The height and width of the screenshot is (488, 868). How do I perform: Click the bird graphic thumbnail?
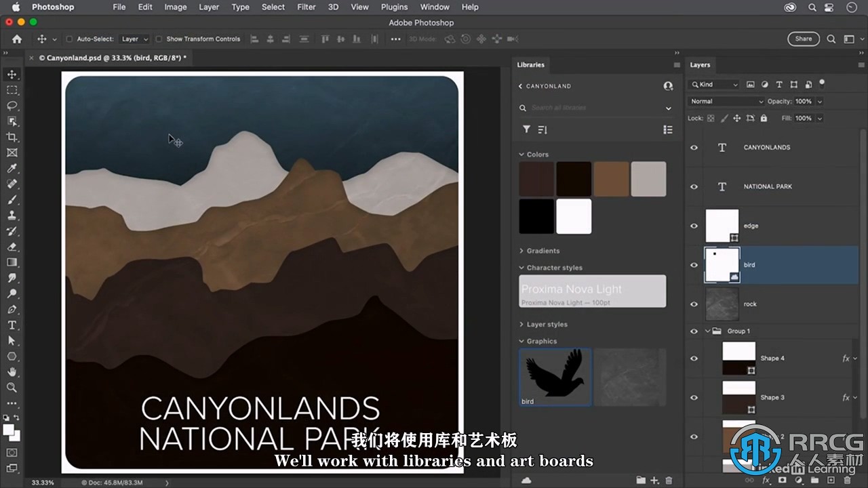[x=555, y=378]
